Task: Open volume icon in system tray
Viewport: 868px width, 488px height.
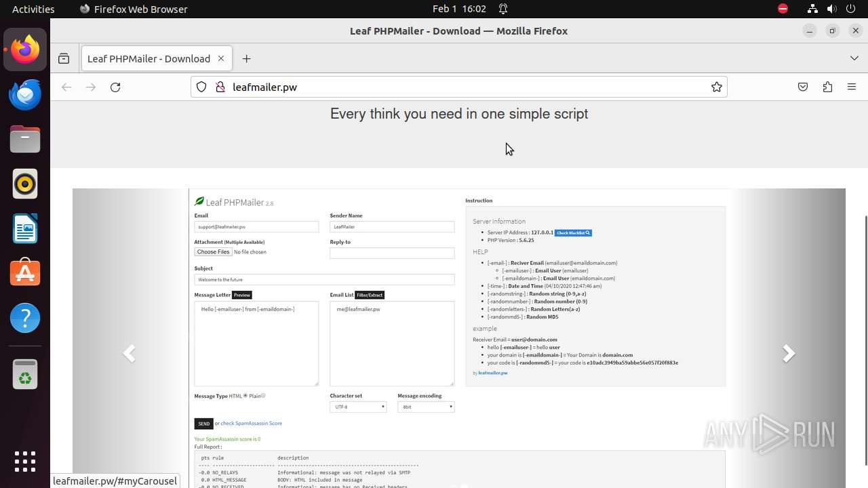Action: point(831,9)
